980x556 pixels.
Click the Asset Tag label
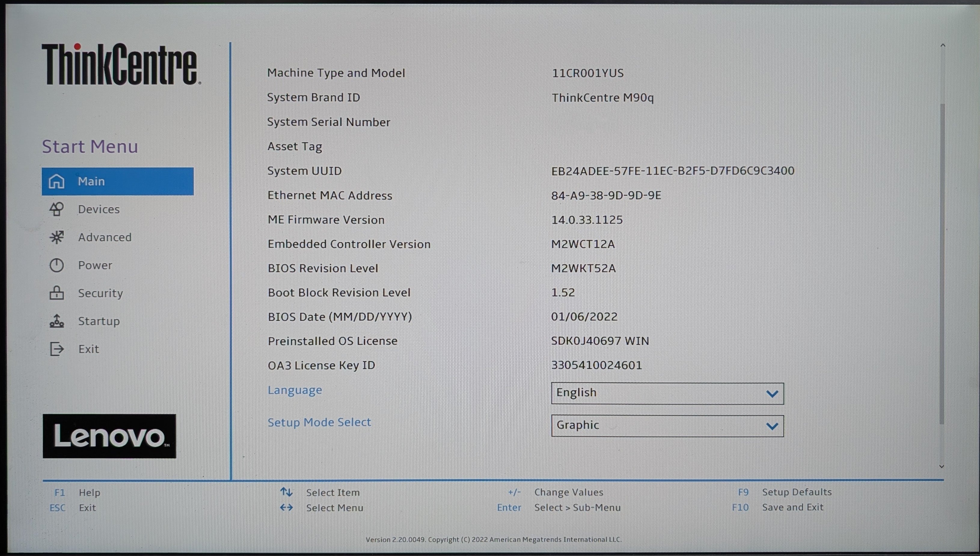(295, 147)
